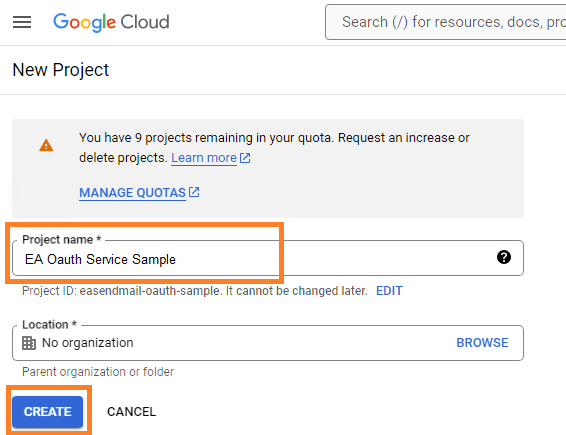Click the New Project page heading
Screen dimensions: 566x435
tap(61, 70)
